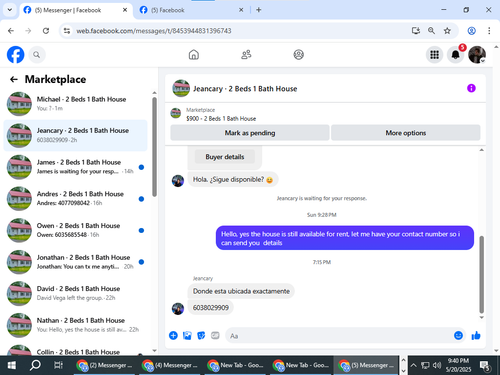Open Owen's 2 Beds 1 Bath House conversation
The height and width of the screenshot is (375, 500).
point(75,230)
